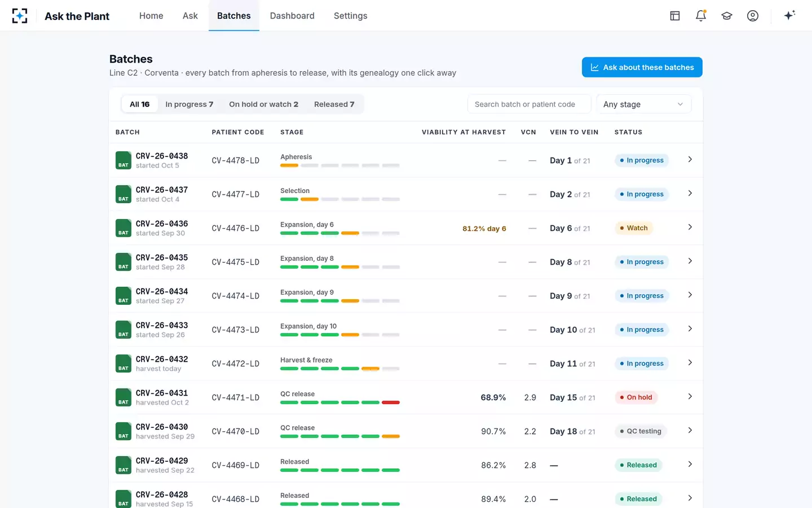Click the BAT icon for CRV-26-0430

123,431
